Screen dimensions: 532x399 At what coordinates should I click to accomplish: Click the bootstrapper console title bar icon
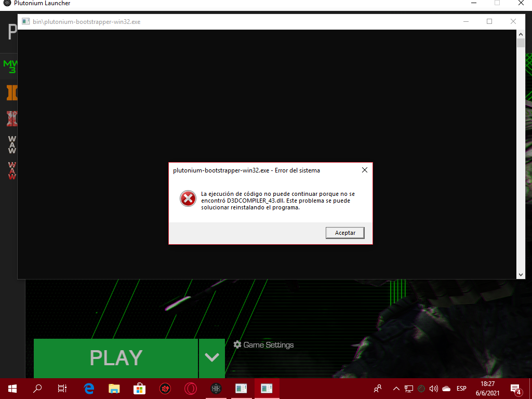(26, 21)
